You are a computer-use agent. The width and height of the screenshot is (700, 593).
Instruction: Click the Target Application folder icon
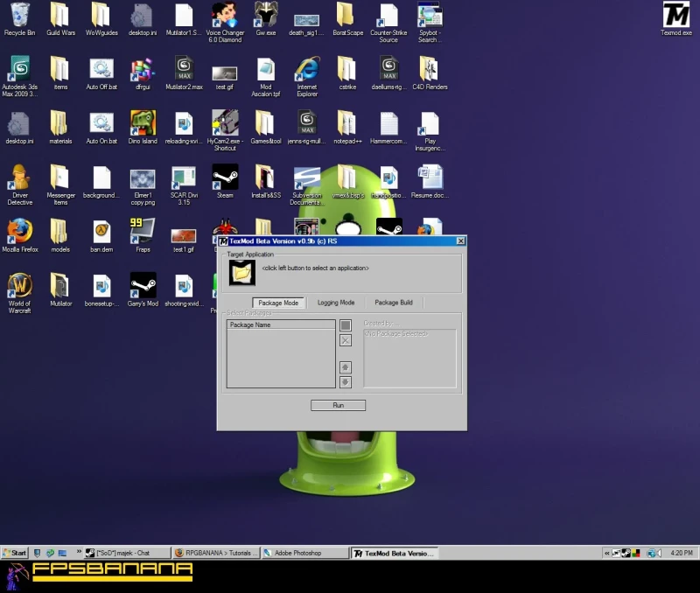(x=241, y=272)
